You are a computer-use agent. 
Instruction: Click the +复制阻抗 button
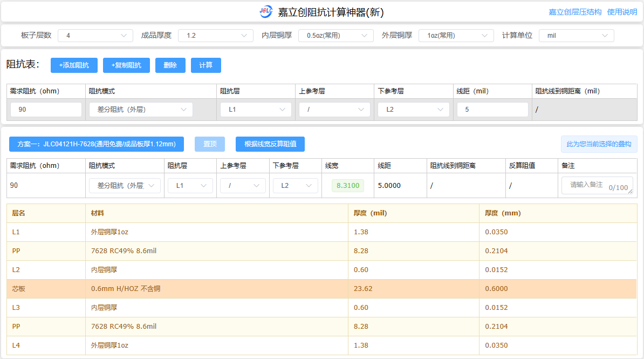[126, 65]
